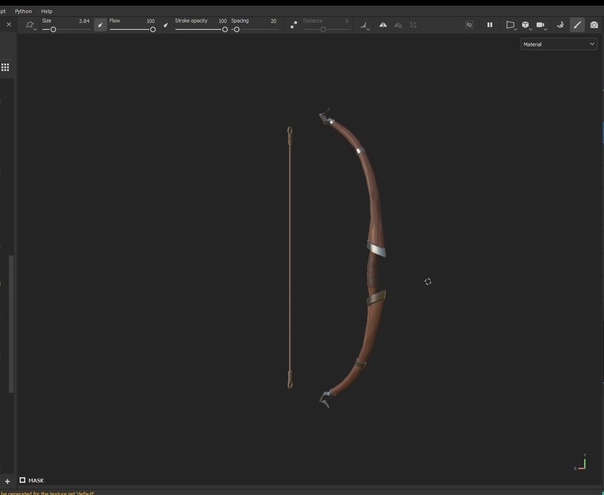Pause the engine computation
Viewport: 604px width, 495px height.
tap(490, 25)
